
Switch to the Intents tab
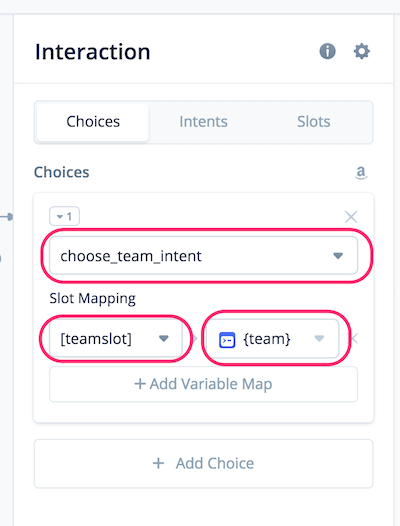[203, 122]
